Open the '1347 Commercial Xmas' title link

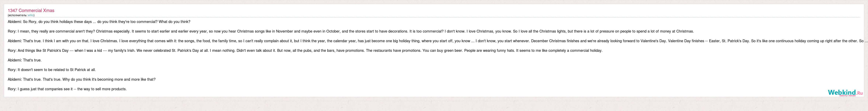[x=31, y=11]
